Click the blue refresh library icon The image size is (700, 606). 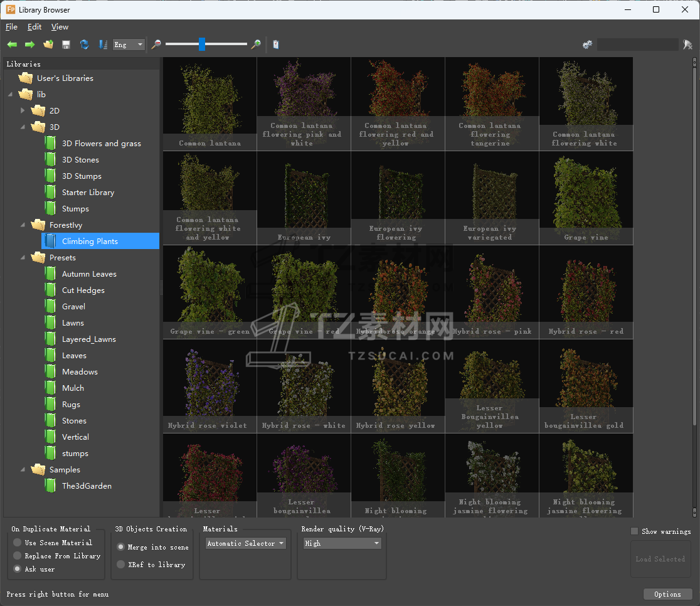(84, 45)
